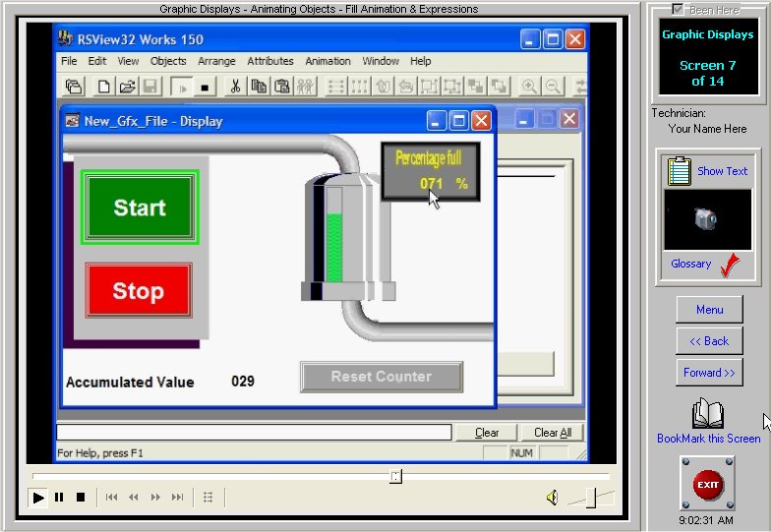Image resolution: width=771 pixels, height=532 pixels.
Task: Click the vertical spacing columns icon
Action: pyautogui.click(x=360, y=87)
